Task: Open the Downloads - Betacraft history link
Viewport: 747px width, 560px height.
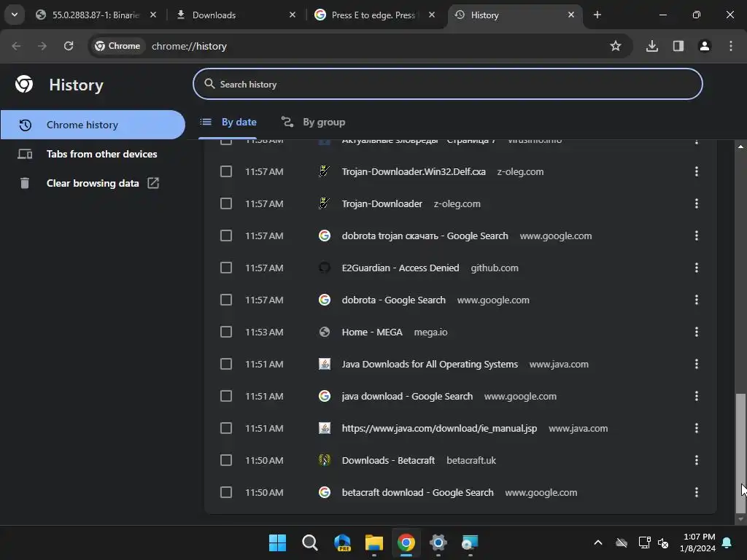Action: (388, 461)
